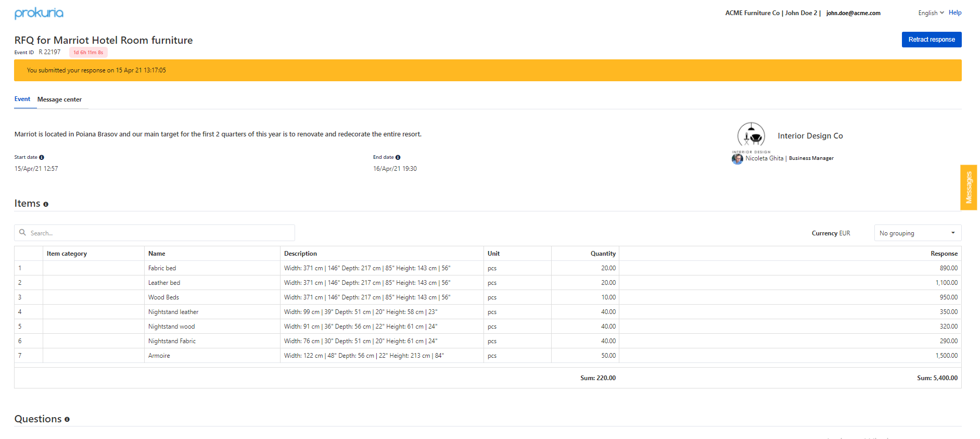Select the Nightstand Fabric row name
The height and width of the screenshot is (439, 980).
pyautogui.click(x=172, y=341)
